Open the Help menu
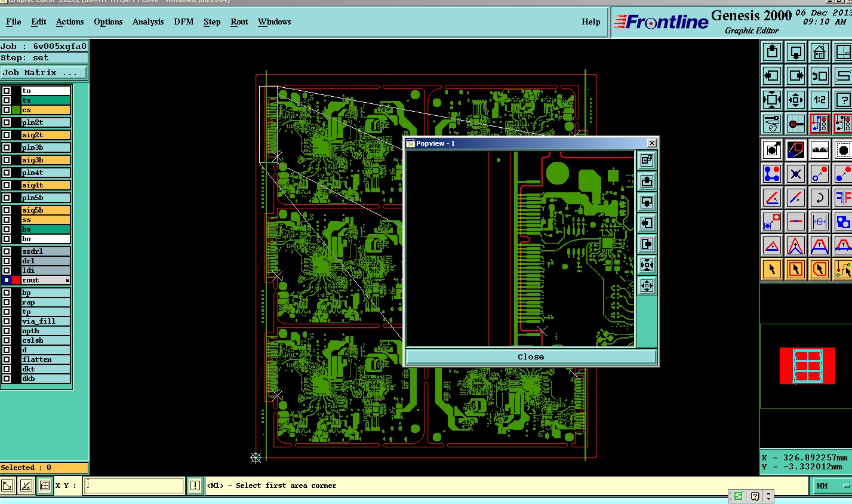 [x=591, y=21]
